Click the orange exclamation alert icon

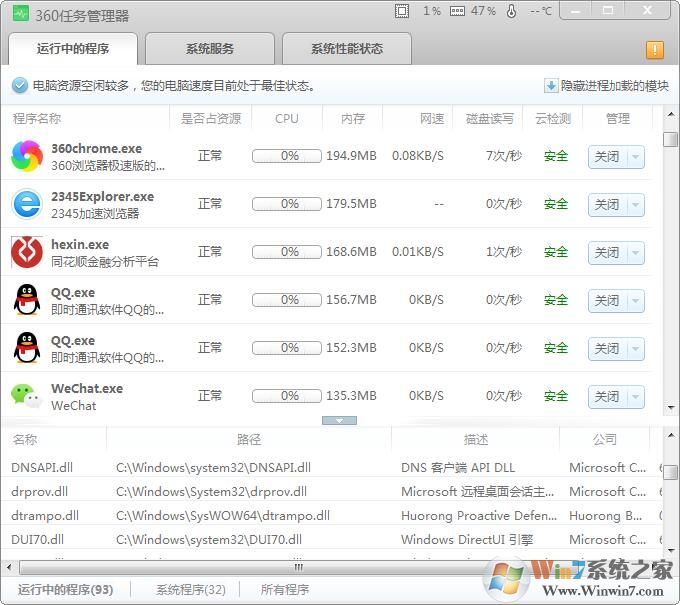(655, 49)
